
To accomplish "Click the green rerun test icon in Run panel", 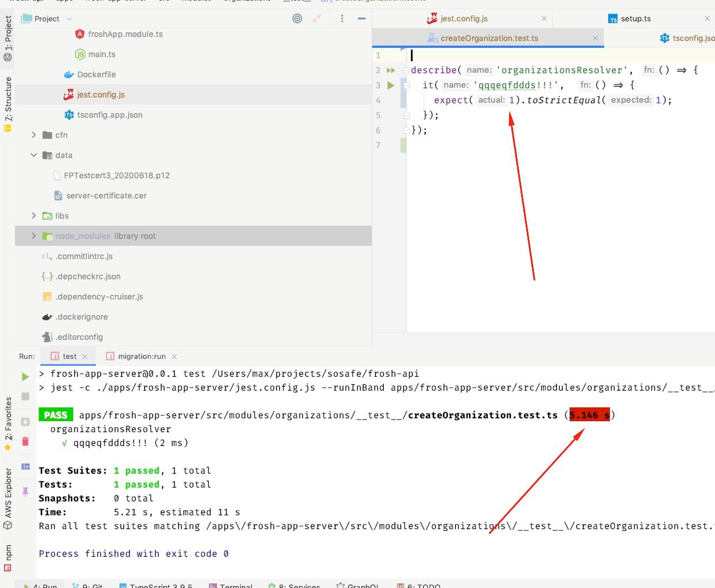I will point(25,377).
